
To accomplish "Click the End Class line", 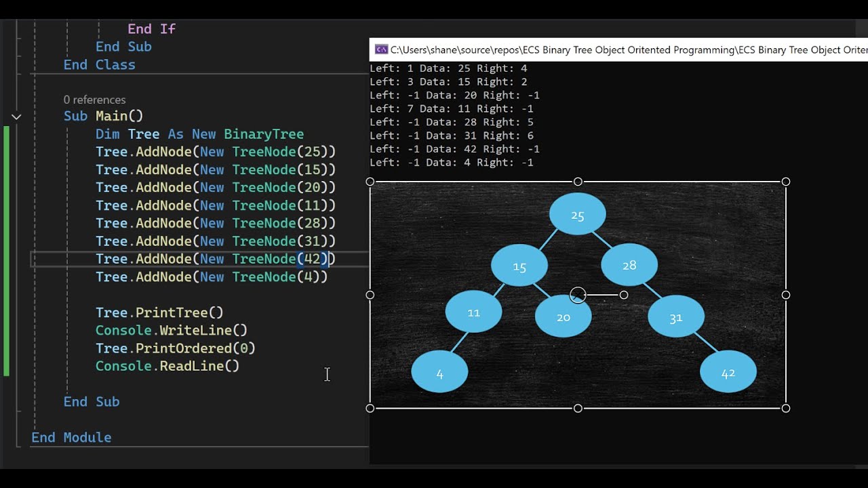I will (99, 64).
